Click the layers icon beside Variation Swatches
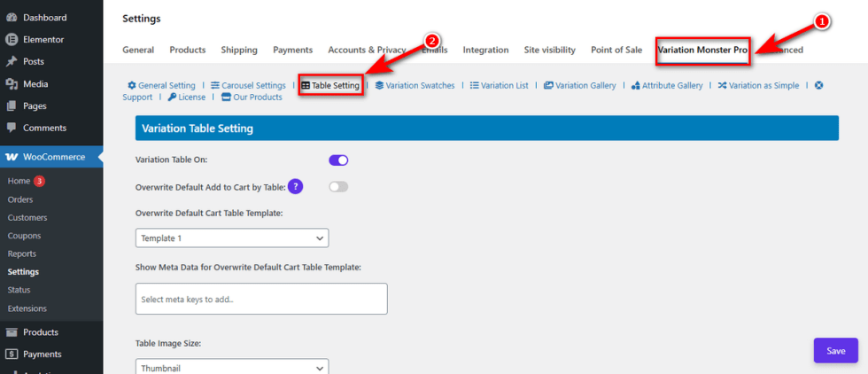The image size is (868, 374). pos(379,85)
